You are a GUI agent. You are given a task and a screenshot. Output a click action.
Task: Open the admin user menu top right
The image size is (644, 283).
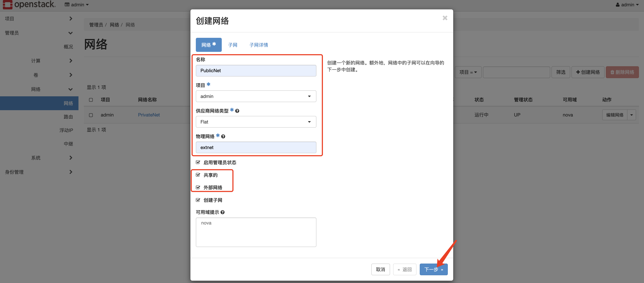627,5
